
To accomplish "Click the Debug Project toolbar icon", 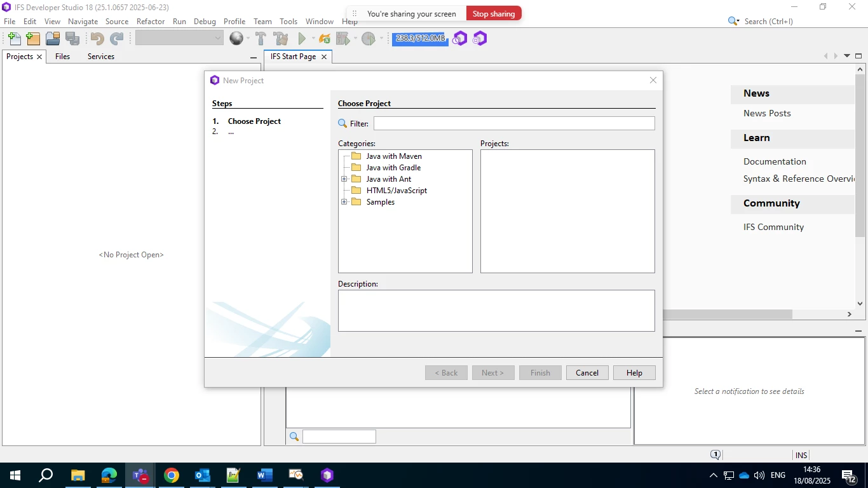I will pos(343,39).
